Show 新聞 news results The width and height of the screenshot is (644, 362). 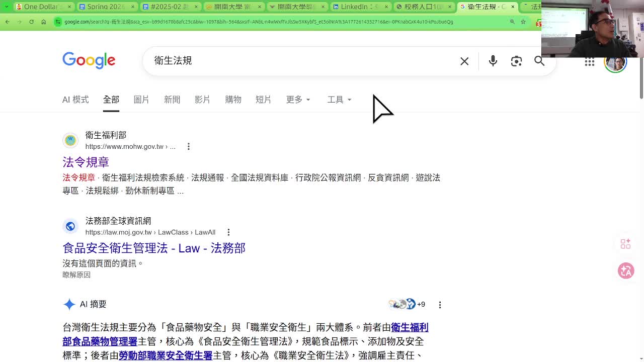coord(172,100)
